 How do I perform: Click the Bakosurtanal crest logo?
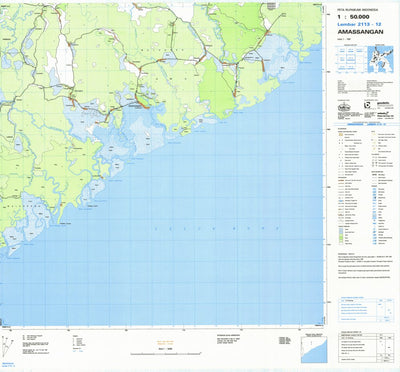click(x=343, y=107)
